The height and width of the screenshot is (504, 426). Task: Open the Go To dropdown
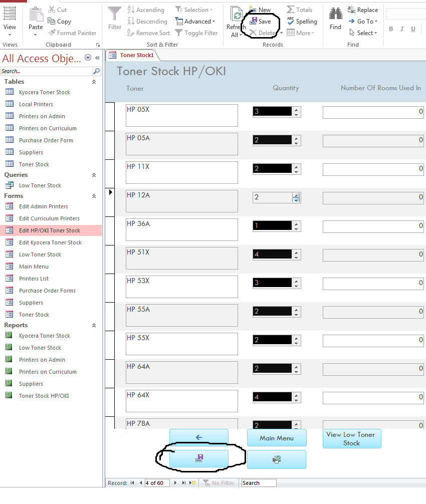click(x=376, y=22)
